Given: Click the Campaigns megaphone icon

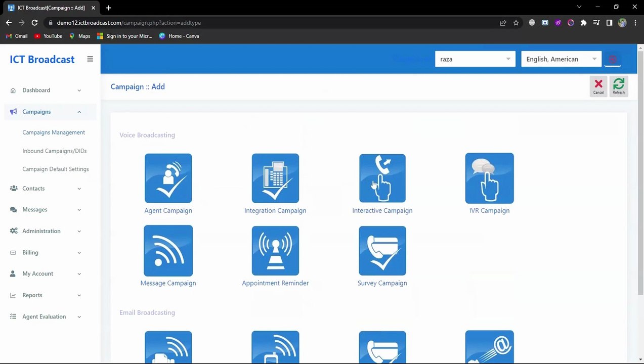Looking at the screenshot, I should tap(13, 112).
